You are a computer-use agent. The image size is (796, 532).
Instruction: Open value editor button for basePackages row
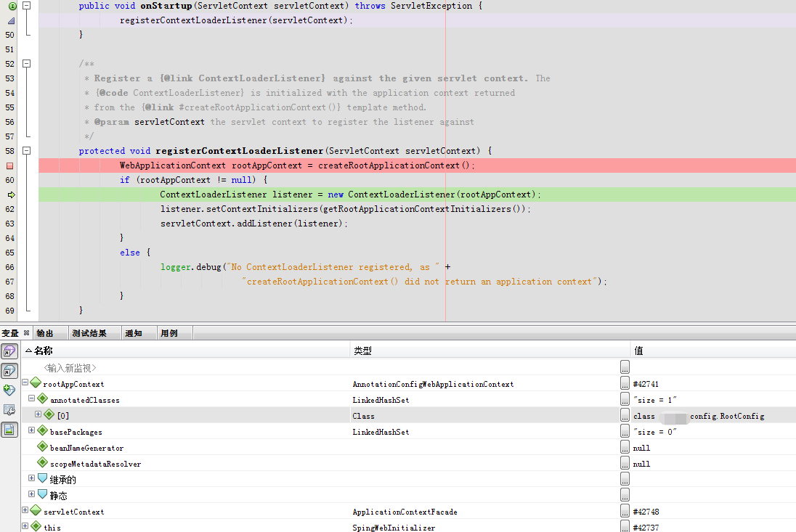click(625, 431)
